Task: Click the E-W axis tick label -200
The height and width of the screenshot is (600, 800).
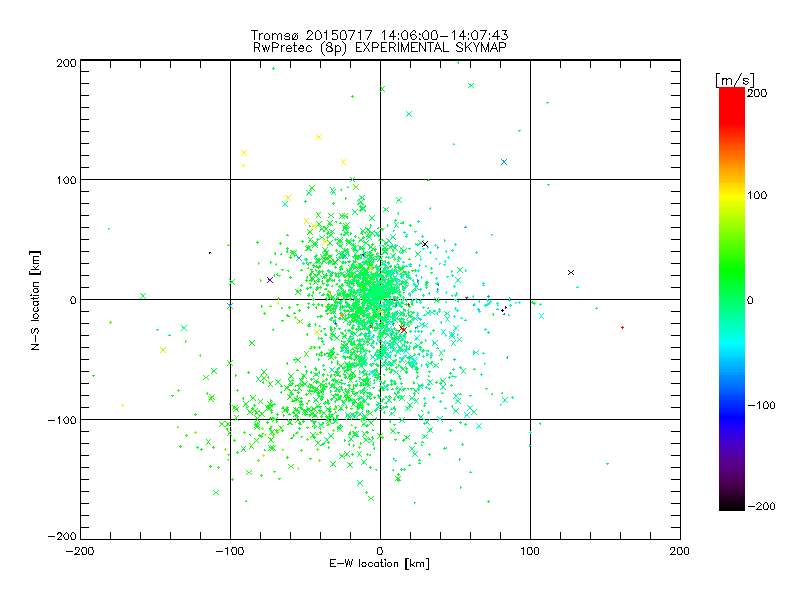Action: point(80,551)
